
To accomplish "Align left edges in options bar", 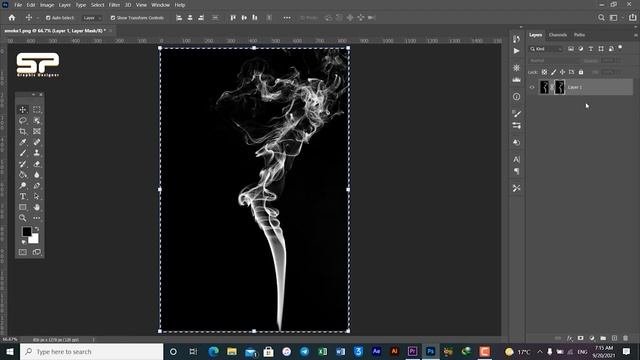I will tap(179, 18).
